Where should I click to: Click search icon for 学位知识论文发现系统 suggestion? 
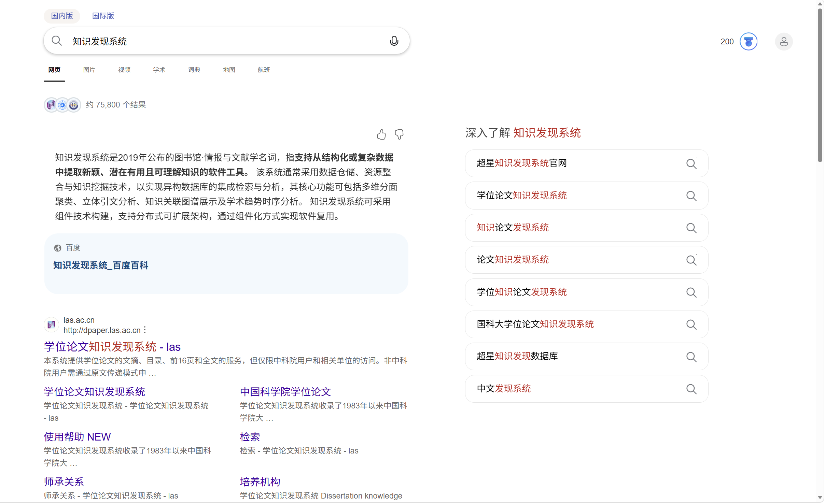click(691, 292)
